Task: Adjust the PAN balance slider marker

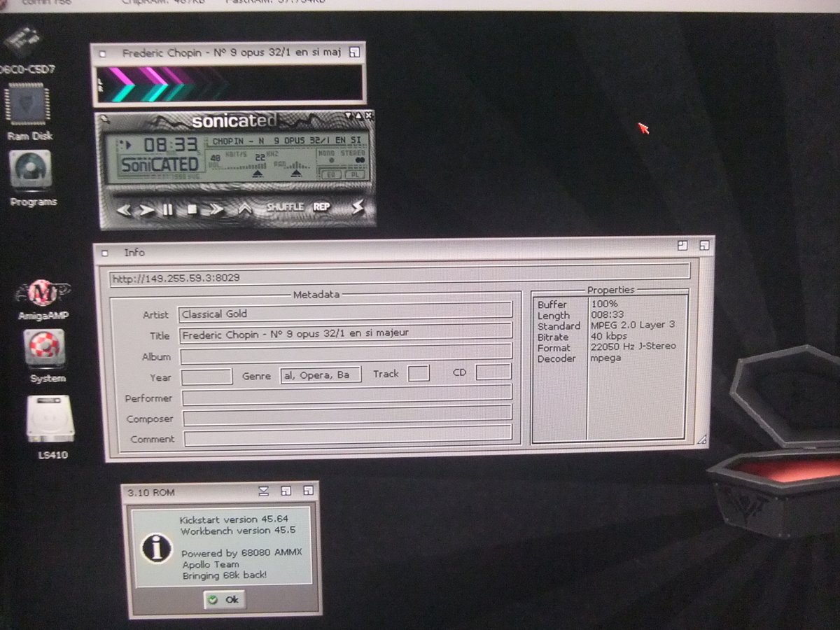Action: pyautogui.click(x=295, y=172)
